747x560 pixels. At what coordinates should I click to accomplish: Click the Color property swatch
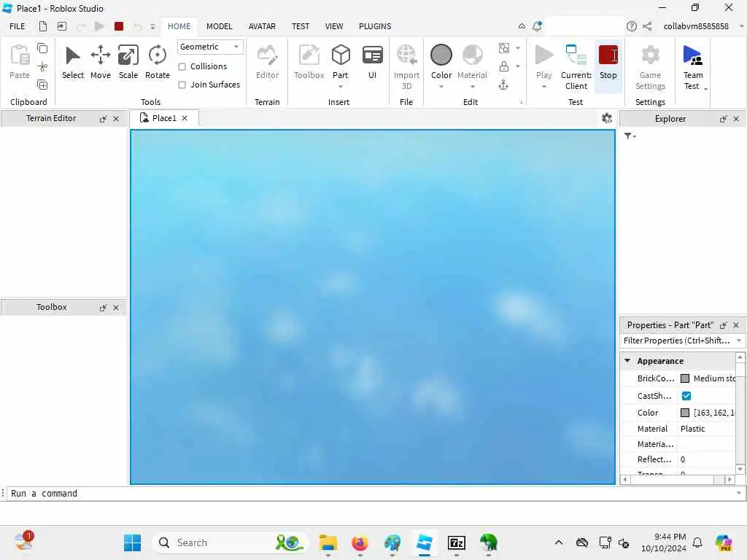click(685, 413)
